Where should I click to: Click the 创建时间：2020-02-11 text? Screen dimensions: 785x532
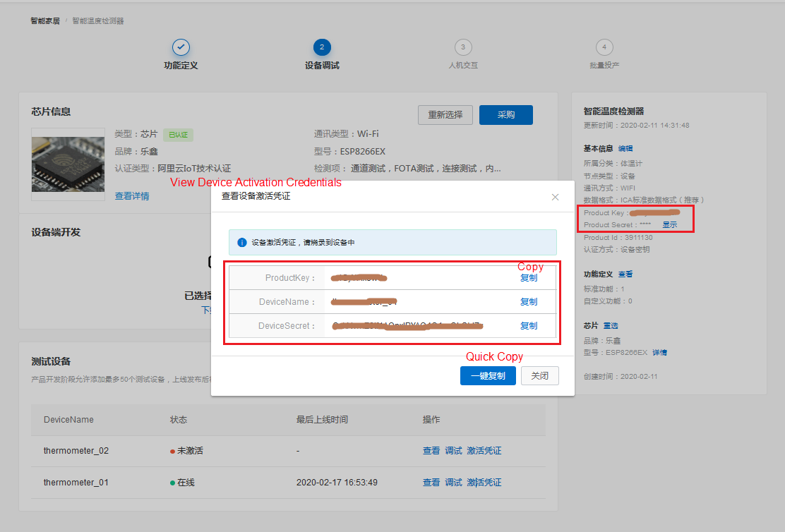(621, 377)
